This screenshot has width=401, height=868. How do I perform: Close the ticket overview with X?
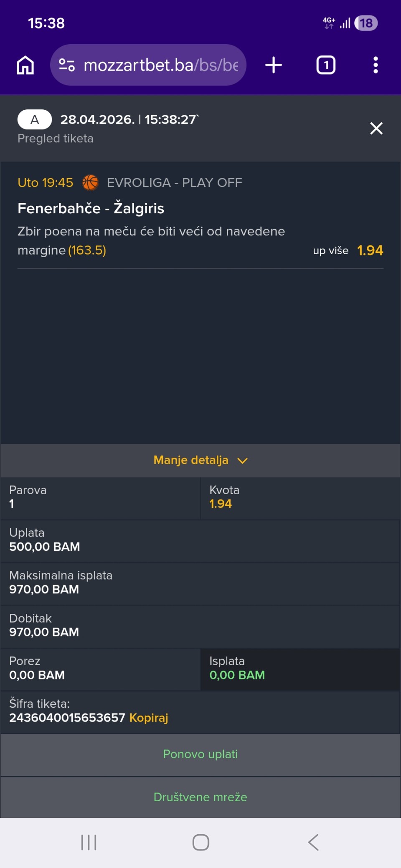(376, 129)
